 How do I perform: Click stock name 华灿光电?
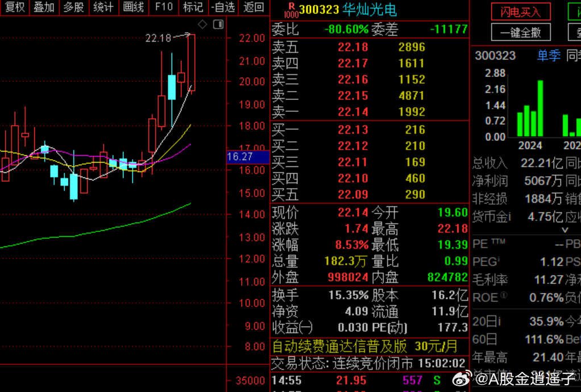(370, 10)
